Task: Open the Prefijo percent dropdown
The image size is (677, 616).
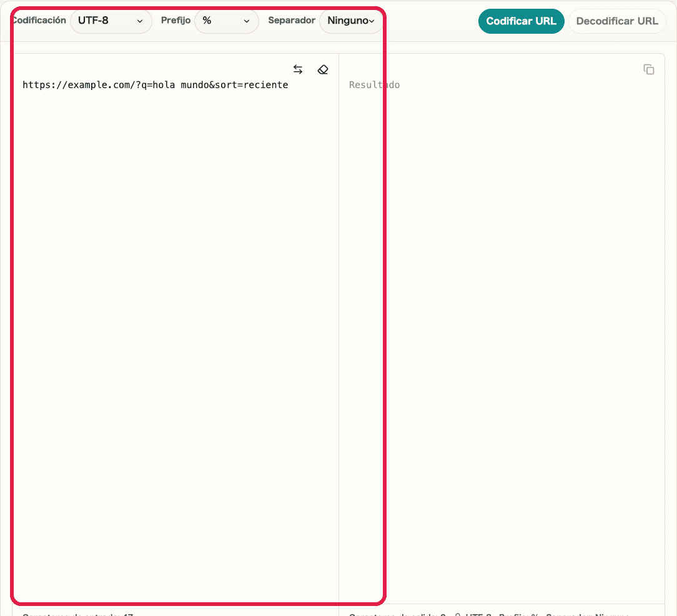Action: click(x=226, y=21)
